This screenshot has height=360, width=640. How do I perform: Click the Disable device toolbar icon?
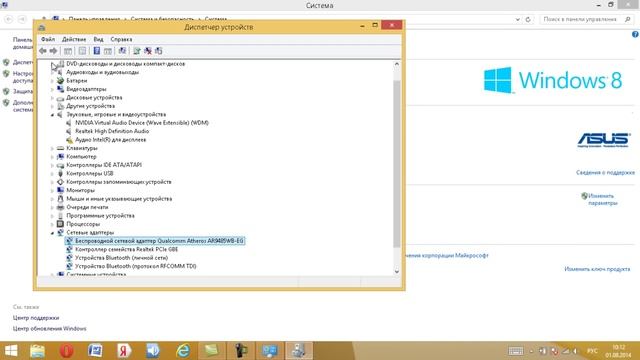(159, 51)
